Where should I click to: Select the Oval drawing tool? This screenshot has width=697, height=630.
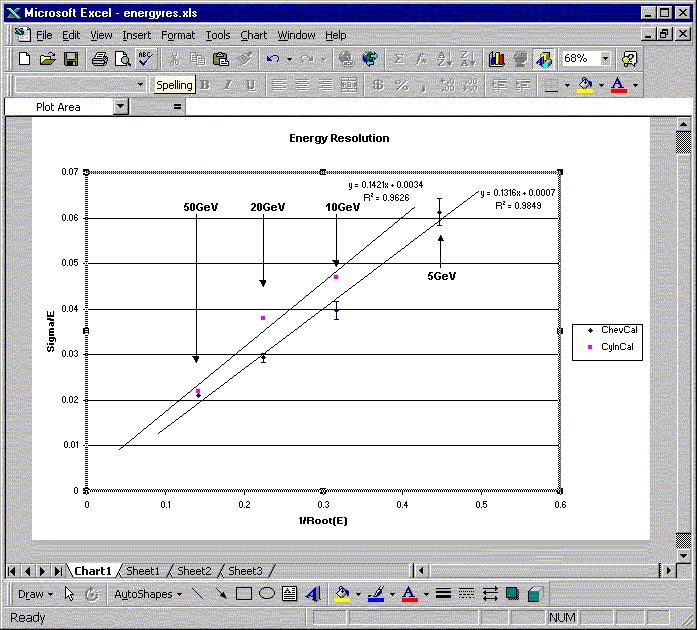[x=267, y=594]
